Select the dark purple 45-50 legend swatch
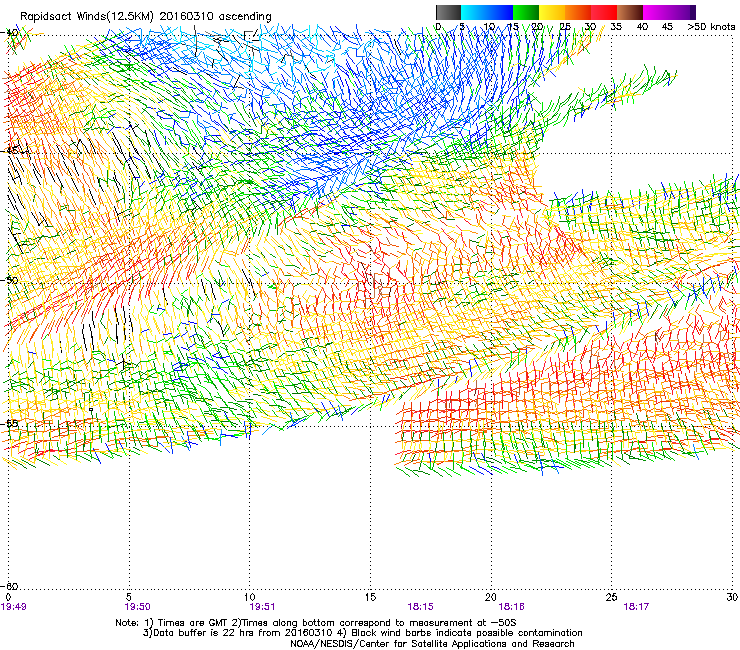740x650 pixels. (x=682, y=12)
